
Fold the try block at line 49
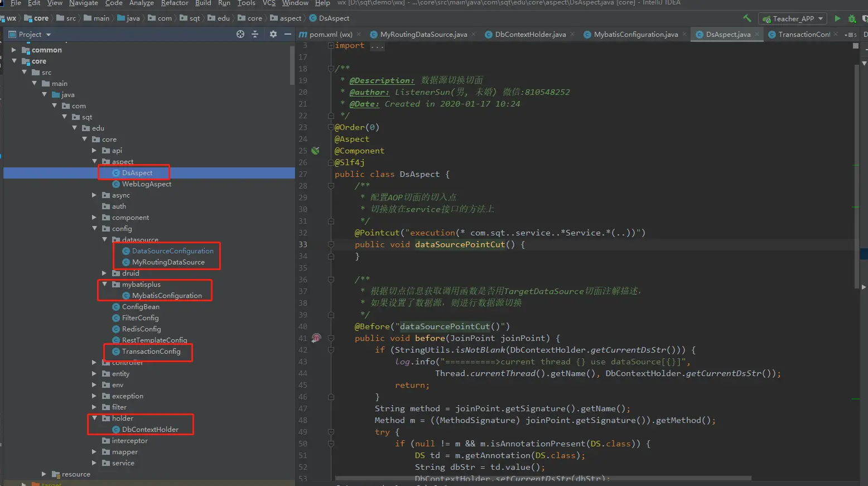331,432
